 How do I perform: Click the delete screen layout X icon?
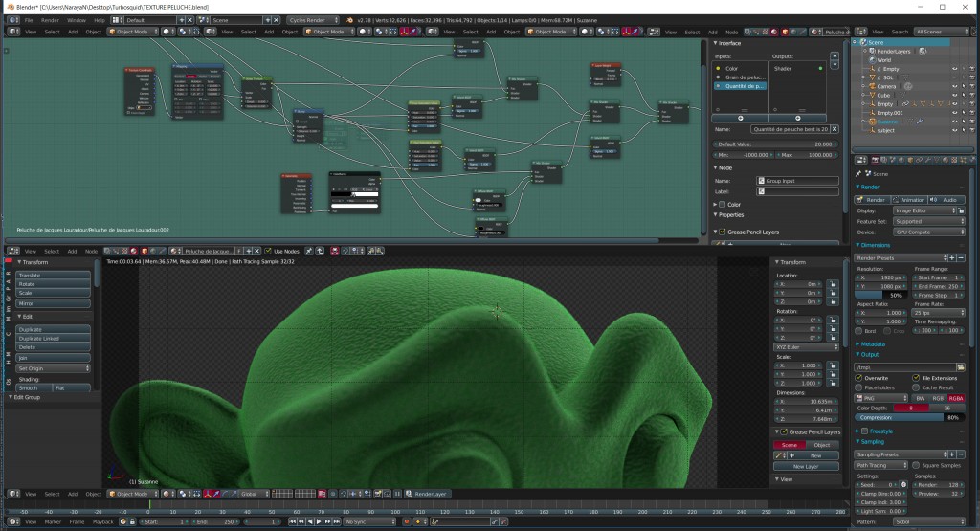click(x=190, y=20)
